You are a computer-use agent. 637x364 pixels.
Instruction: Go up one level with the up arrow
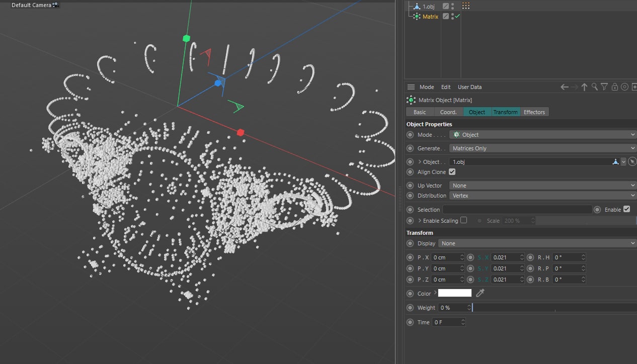point(584,87)
